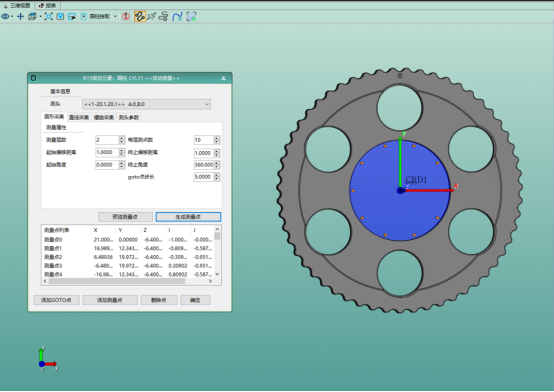The height and width of the screenshot is (392, 554).
Task: Click the 起始偏移距离 spinner arrows
Action: (122, 152)
